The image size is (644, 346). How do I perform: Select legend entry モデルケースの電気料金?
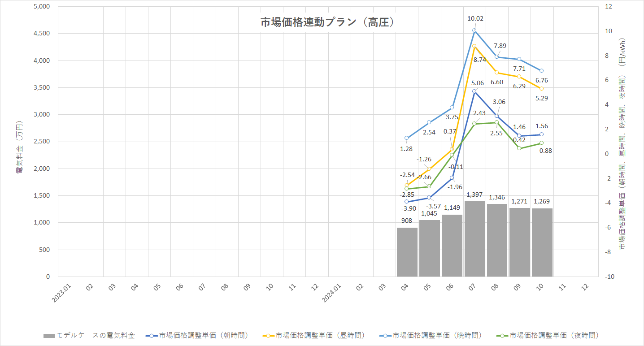[x=89, y=335]
